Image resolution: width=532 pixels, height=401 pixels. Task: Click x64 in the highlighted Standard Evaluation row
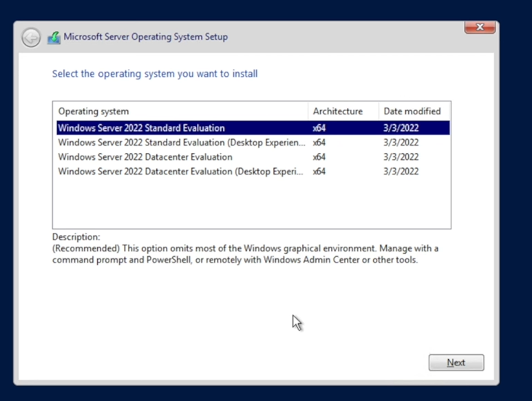coord(319,128)
